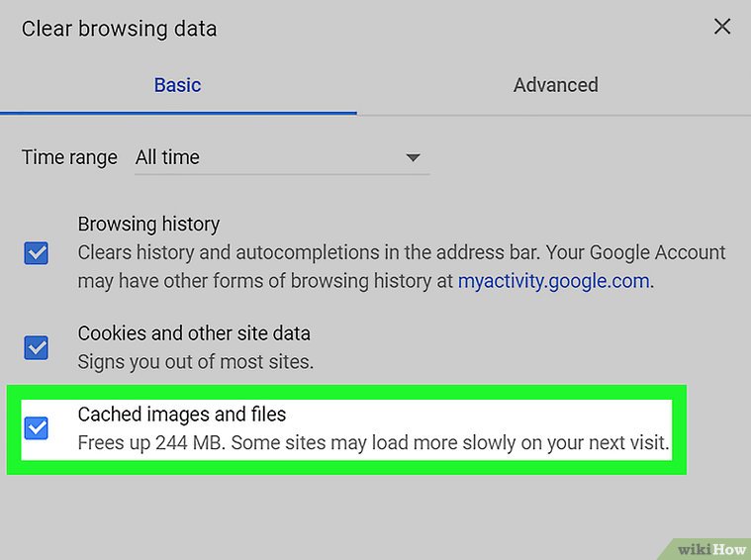
Task: Uncheck the Browsing history checkbox
Action: (37, 254)
